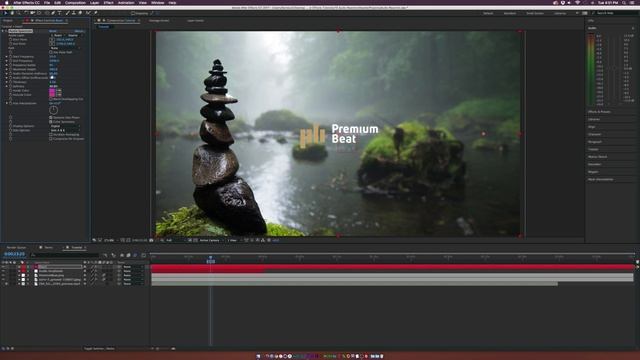Click the Inside Color swatch
The width and height of the screenshot is (640, 360).
52,91
